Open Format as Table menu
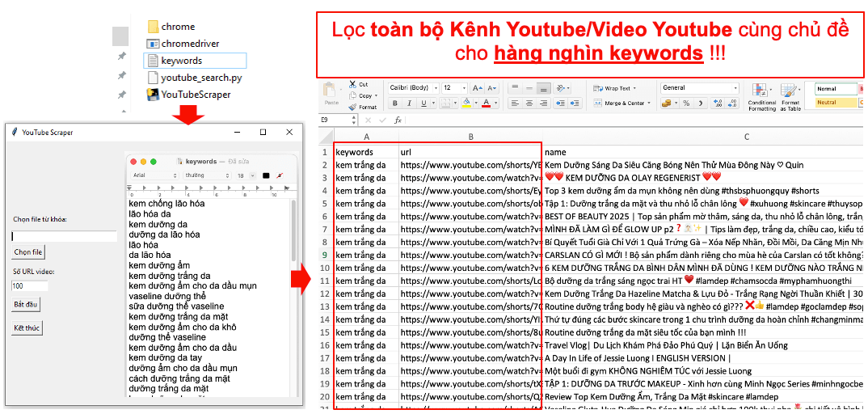The height and width of the screenshot is (414, 868). coord(790,97)
